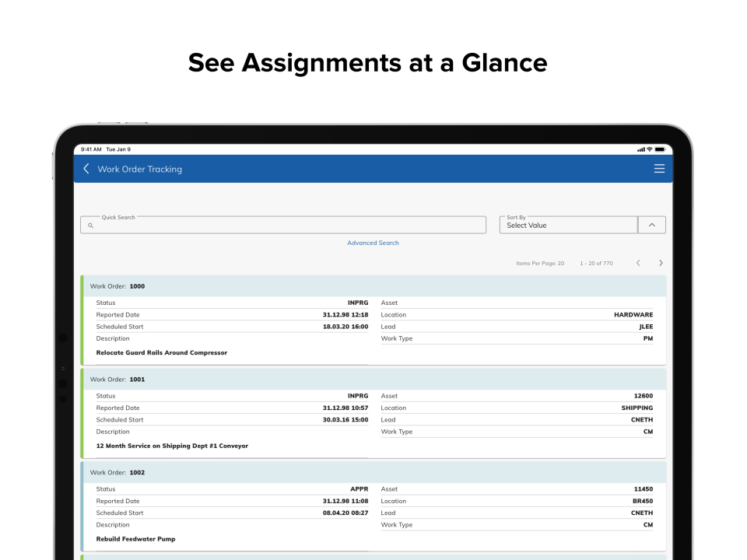Open the Advanced Search link
This screenshot has width=747, height=560.
[x=373, y=243]
